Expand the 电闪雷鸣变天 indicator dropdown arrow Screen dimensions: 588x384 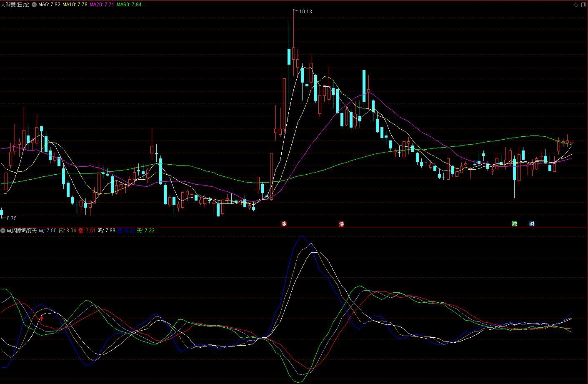(x=3, y=231)
